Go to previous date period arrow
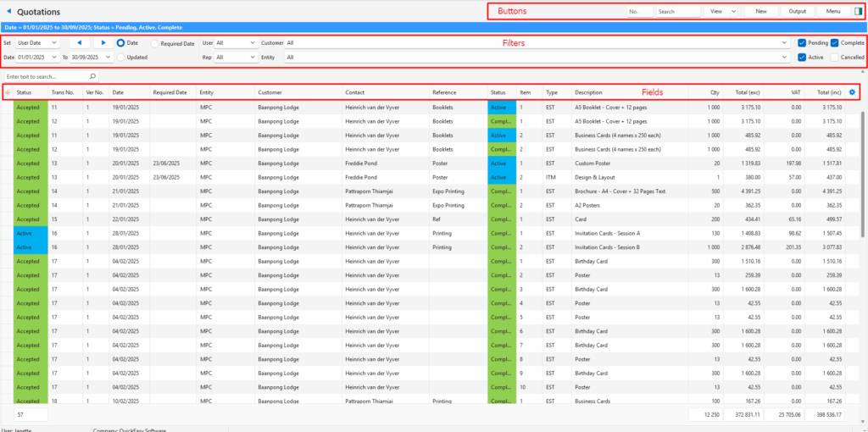Viewport: 868px width, 432px height. point(79,42)
